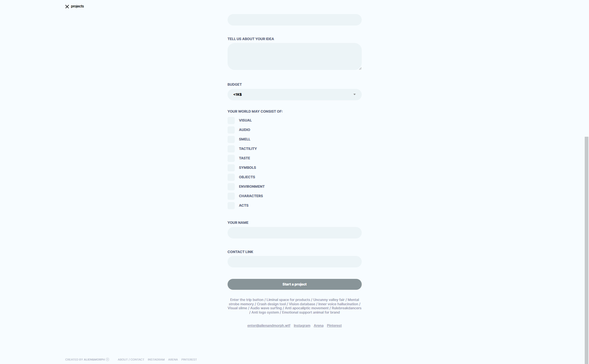
Task: Click the INSTAGRAM footer icon link
Action: (x=156, y=359)
